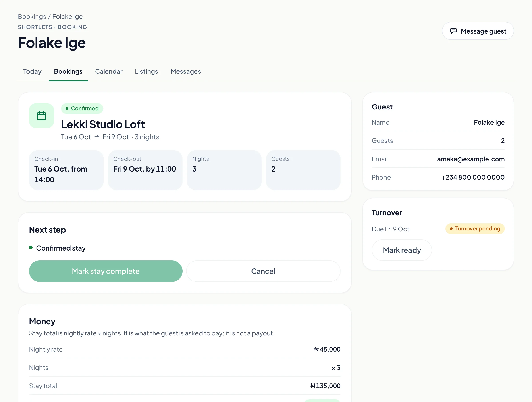
Task: Click the Due Fri 9 Oct text
Action: (390, 229)
